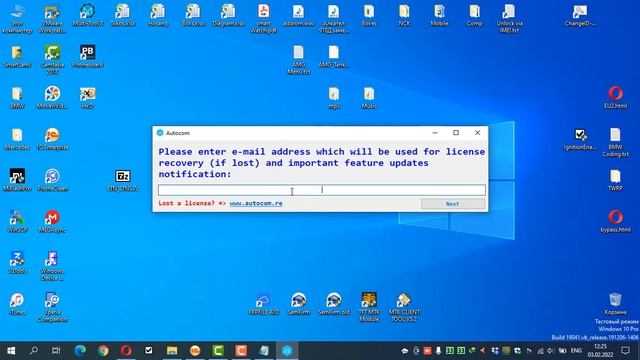Select the Phoneboard PB desktop icon
This screenshot has height=360, width=640.
coord(87,56)
